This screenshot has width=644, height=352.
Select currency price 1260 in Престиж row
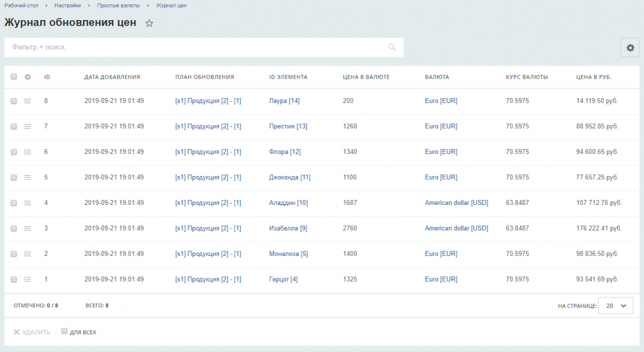click(350, 126)
